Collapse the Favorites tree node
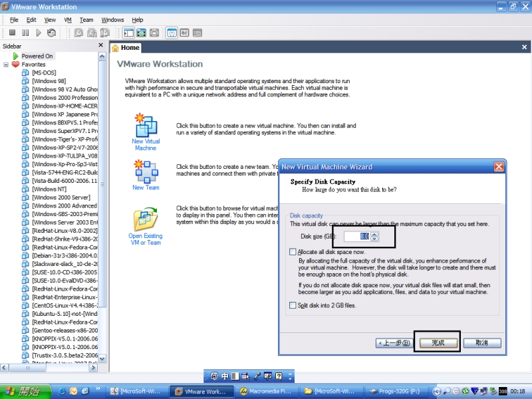This screenshot has width=532, height=399. [6, 65]
